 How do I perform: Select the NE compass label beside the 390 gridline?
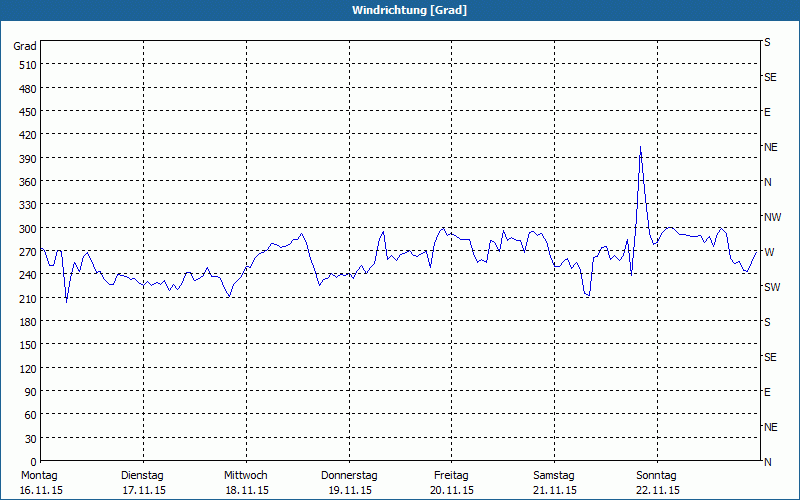click(770, 147)
